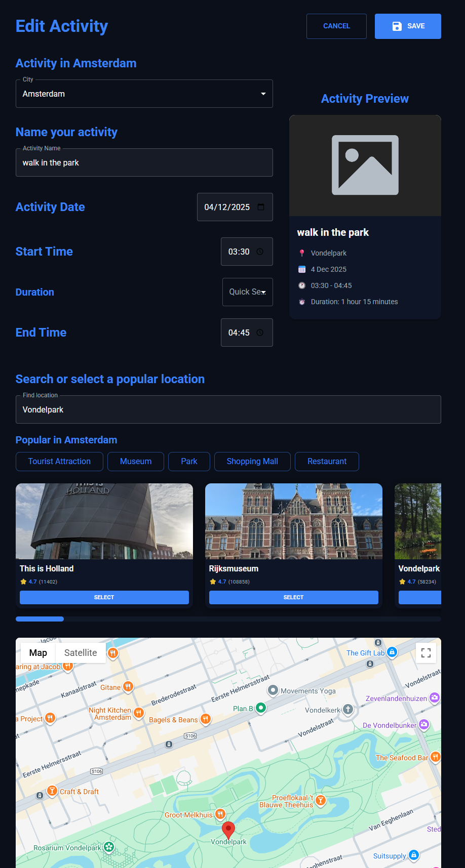Click the Groot Melkhuis restaurant marker
The height and width of the screenshot is (868, 465).
(220, 814)
